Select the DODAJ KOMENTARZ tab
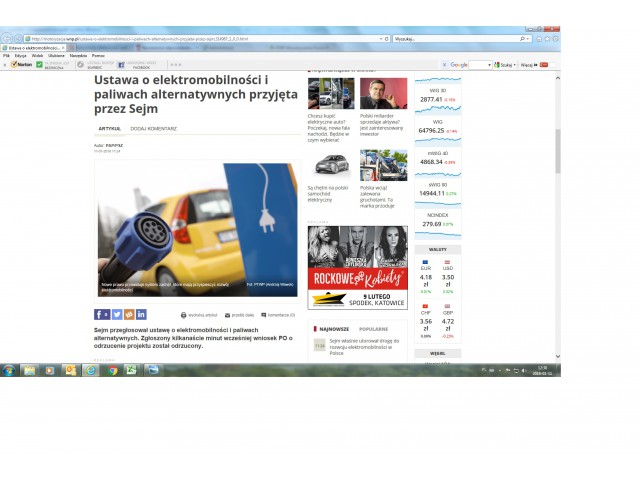 153,129
